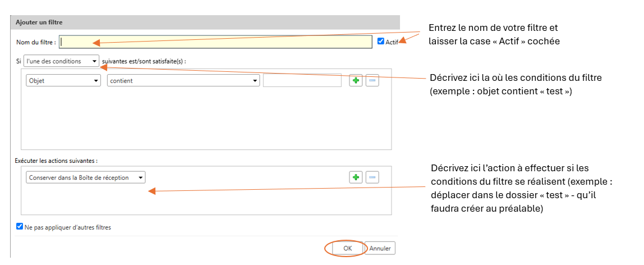This screenshot has width=644, height=265.
Task: Click the 'Actif' label text
Action: (392, 42)
